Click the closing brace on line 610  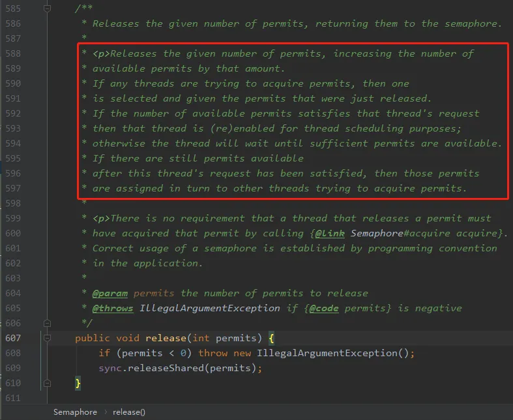pos(78,383)
